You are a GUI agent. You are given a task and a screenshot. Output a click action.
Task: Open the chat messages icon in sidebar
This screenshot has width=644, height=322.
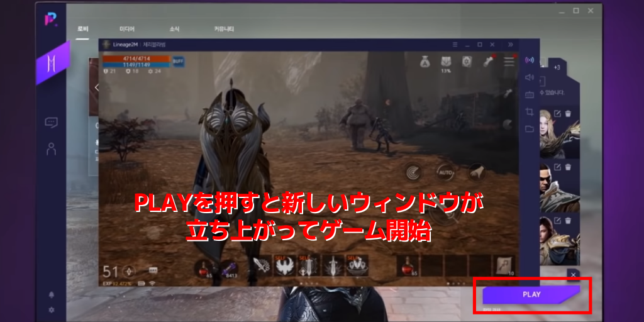click(x=52, y=122)
